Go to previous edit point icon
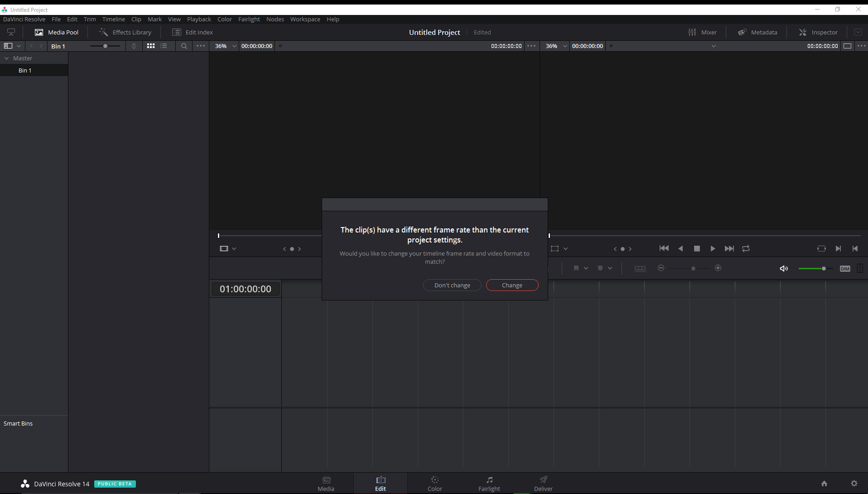This screenshot has width=868, height=494. click(x=855, y=248)
